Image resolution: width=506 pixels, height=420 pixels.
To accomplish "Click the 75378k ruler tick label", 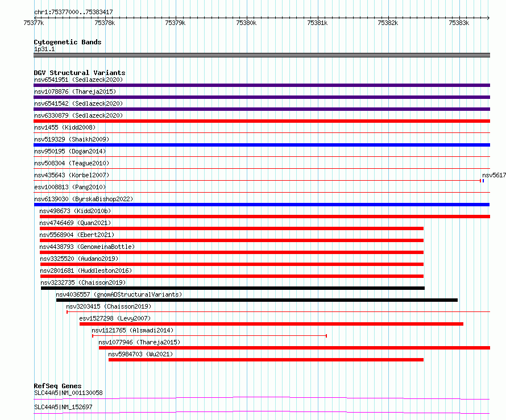I will pyautogui.click(x=105, y=23).
